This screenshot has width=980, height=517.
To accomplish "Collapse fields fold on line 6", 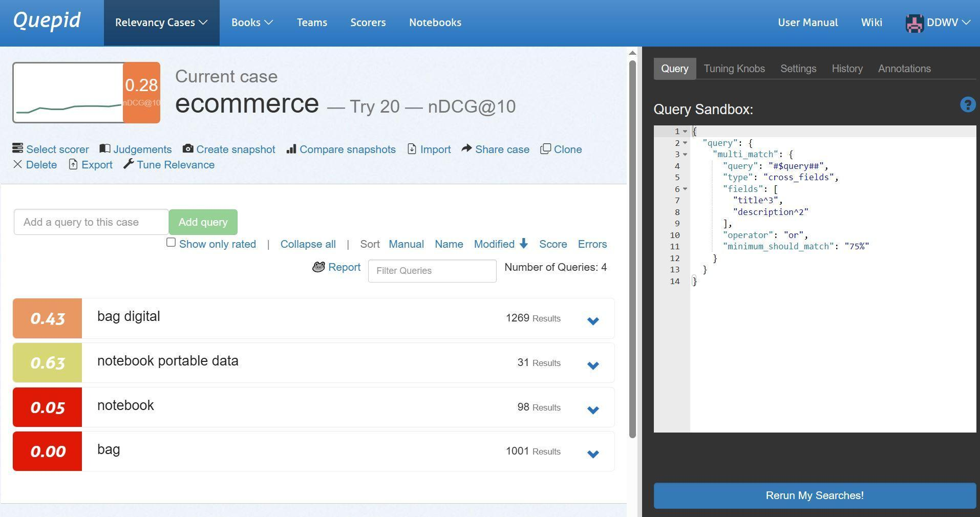I will 685,189.
